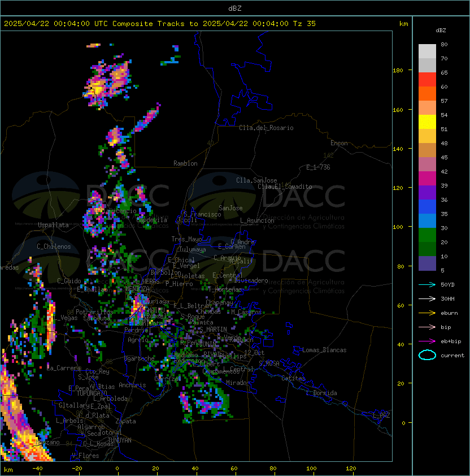Click the Zapata map label
The width and height of the screenshot is (470, 476).
click(125, 421)
